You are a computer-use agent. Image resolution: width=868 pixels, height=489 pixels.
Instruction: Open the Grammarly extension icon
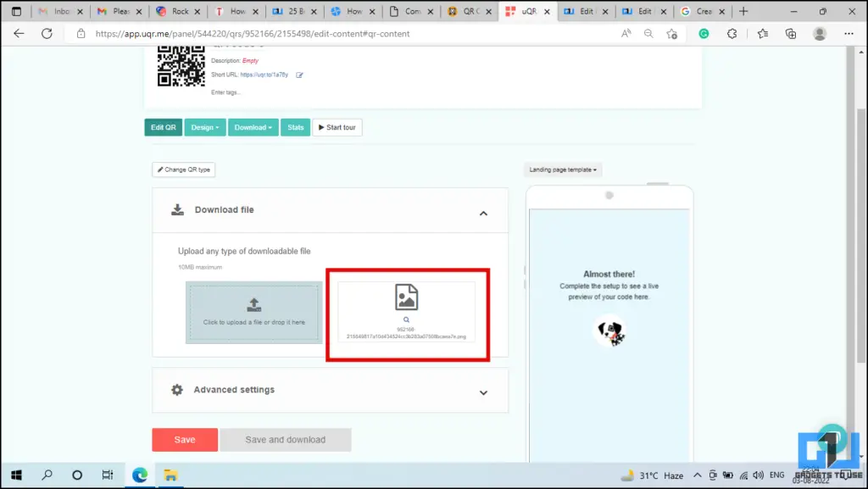703,33
